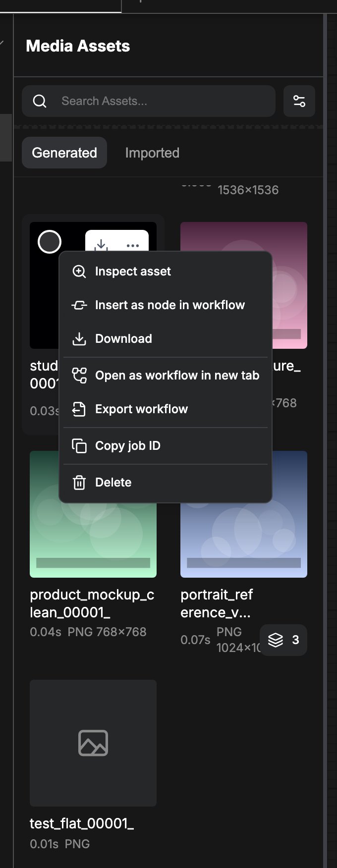Switch to the Generated tab
Screen dimensions: 337x868
pyautogui.click(x=64, y=153)
